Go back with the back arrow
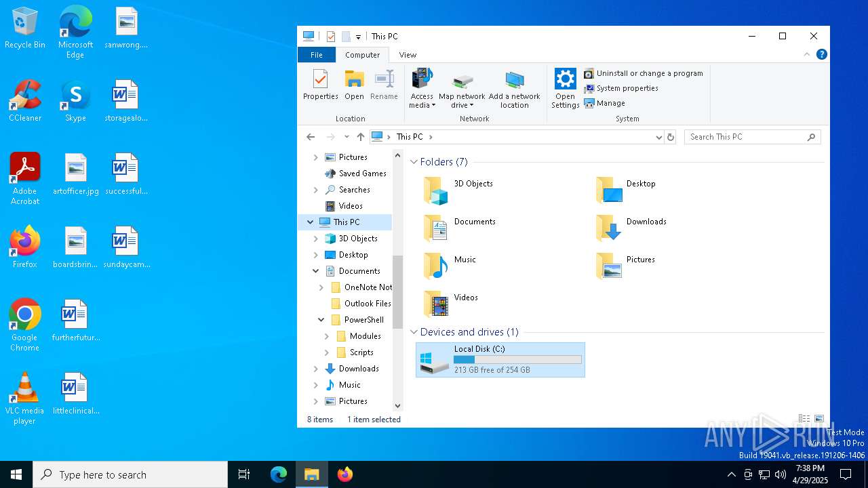 point(311,137)
